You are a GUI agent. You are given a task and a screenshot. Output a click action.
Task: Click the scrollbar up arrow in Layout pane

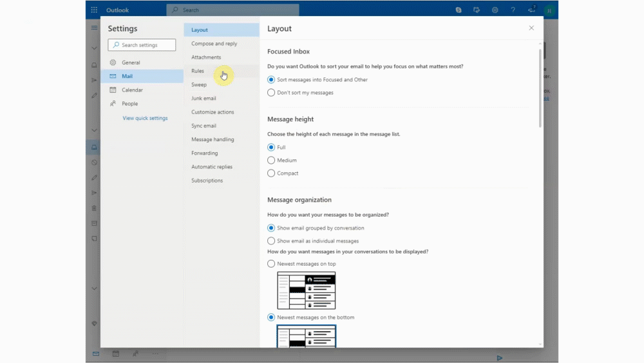click(540, 44)
